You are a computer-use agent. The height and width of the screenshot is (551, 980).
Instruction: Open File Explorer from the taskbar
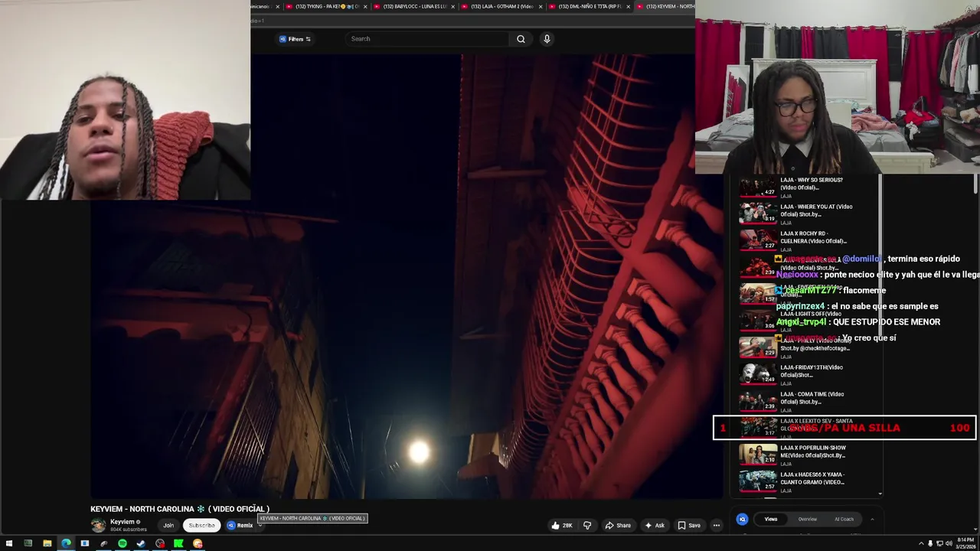[x=47, y=543]
